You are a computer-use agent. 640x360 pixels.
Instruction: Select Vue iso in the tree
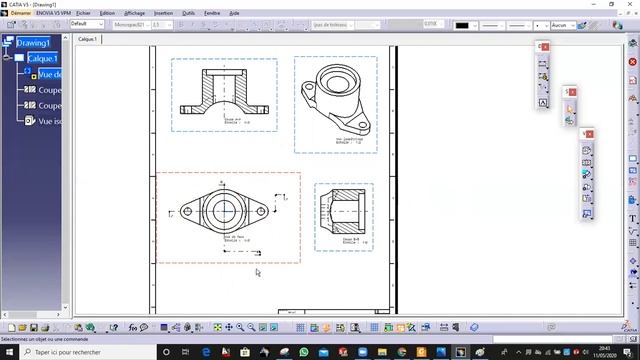[x=49, y=121]
